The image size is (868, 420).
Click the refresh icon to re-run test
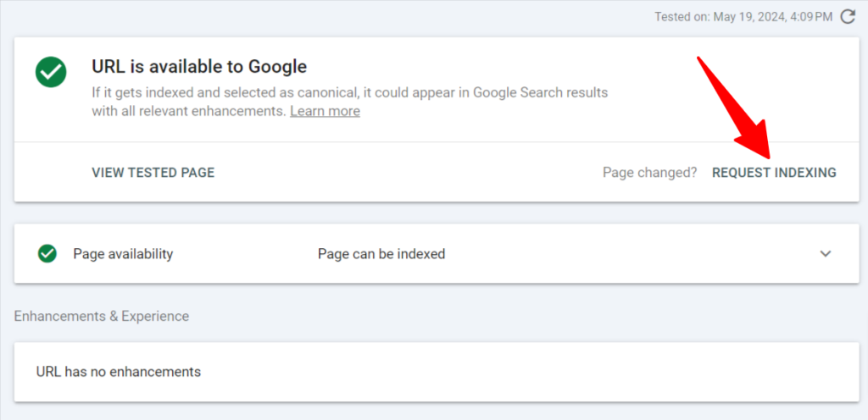[x=847, y=16]
